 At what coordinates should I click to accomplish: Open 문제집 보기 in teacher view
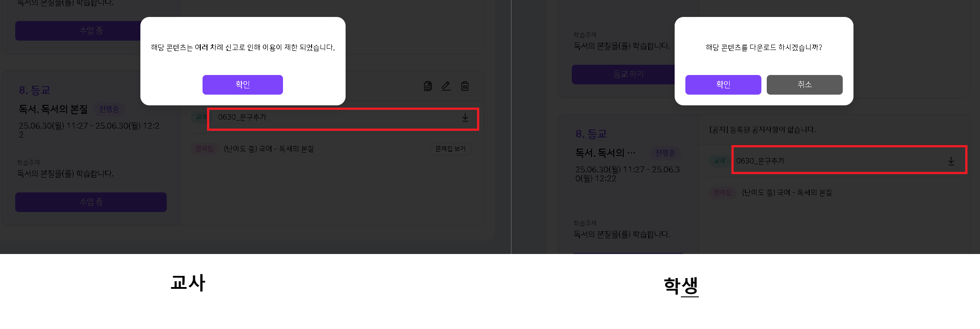tap(450, 149)
